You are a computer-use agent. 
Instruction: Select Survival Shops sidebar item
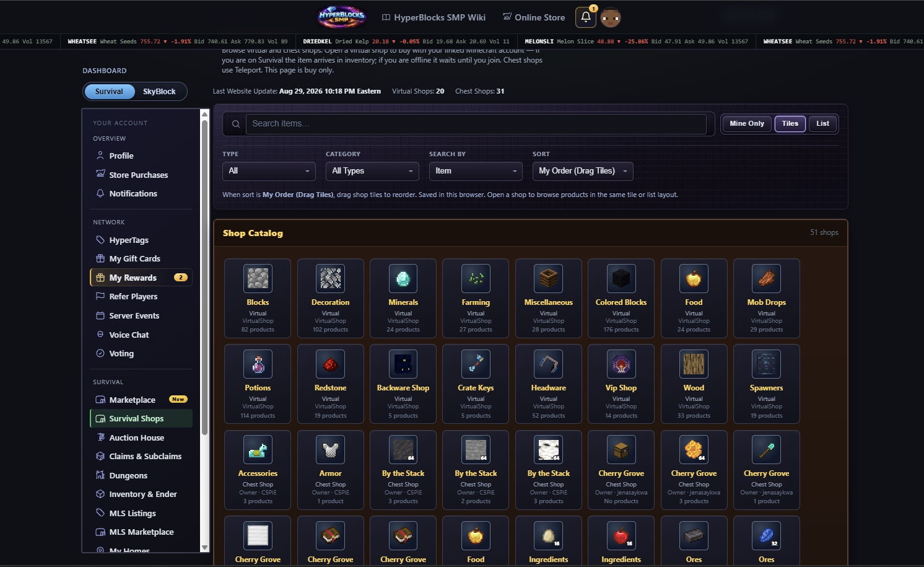point(141,418)
